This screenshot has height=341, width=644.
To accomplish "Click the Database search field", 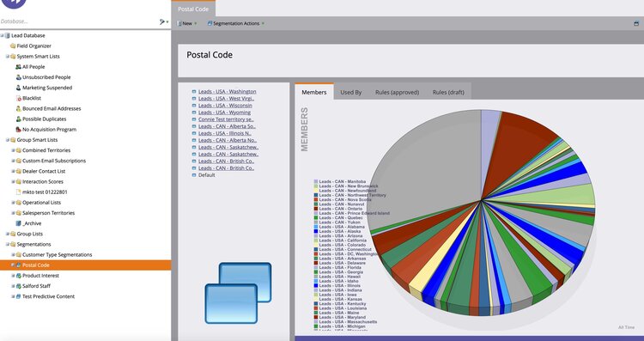I will (x=78, y=21).
